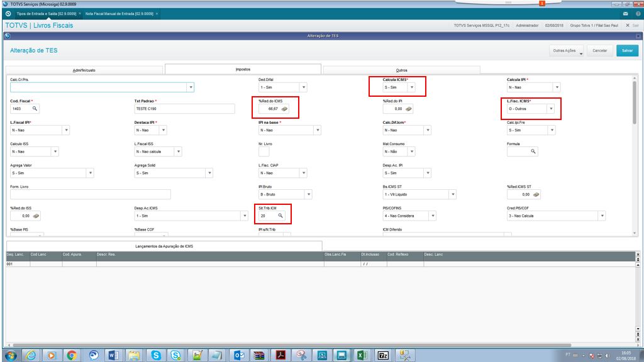Viewport: 644px width, 362px height.
Task: Expand the Destaca IPI dropdown
Action: (163, 130)
